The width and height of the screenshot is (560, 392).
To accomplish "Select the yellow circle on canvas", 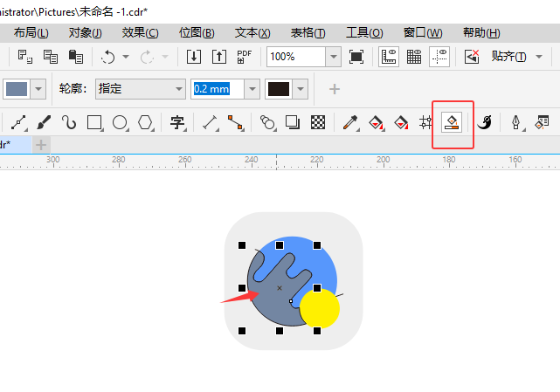I will point(320,309).
